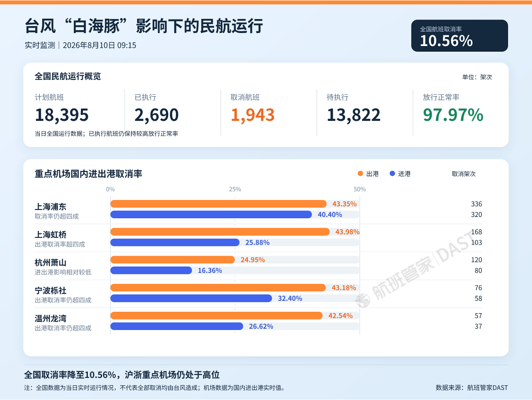Click the 0% axis label

[110, 189]
